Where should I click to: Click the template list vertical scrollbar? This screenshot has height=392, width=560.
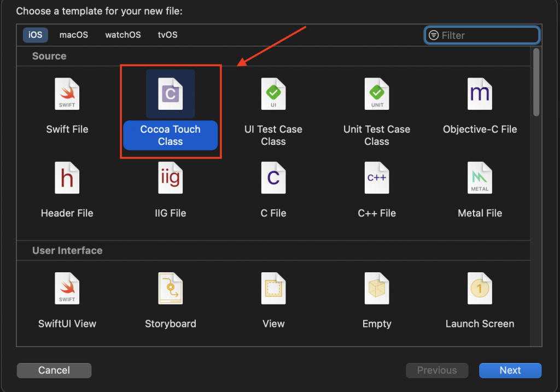(536, 82)
